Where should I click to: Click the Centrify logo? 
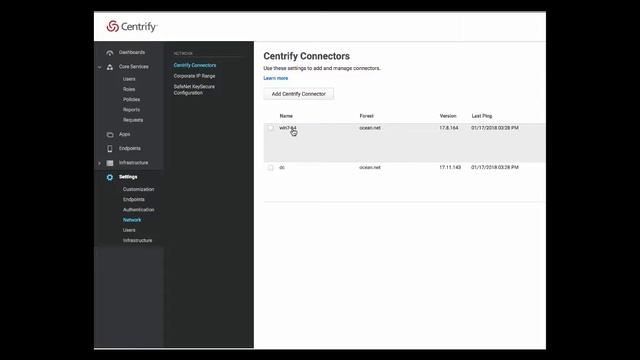(131, 27)
